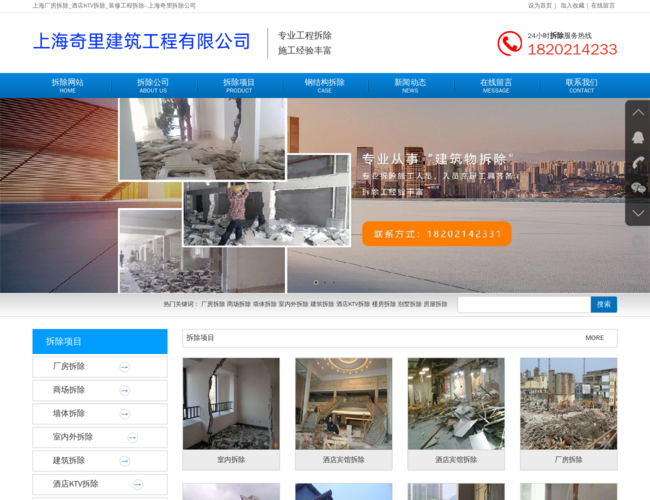
Task: Open 新闻动态 NEWS nav item
Action: click(410, 85)
